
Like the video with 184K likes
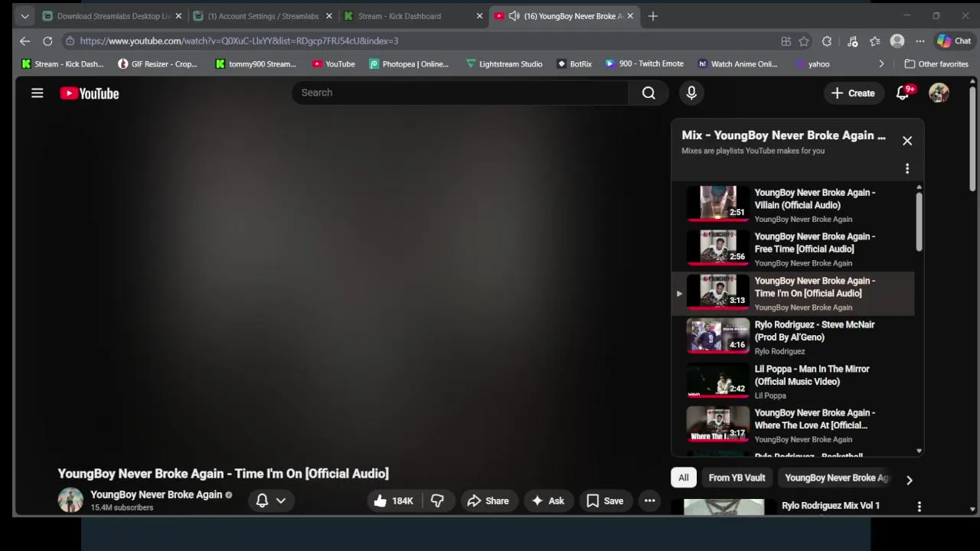[x=394, y=500]
